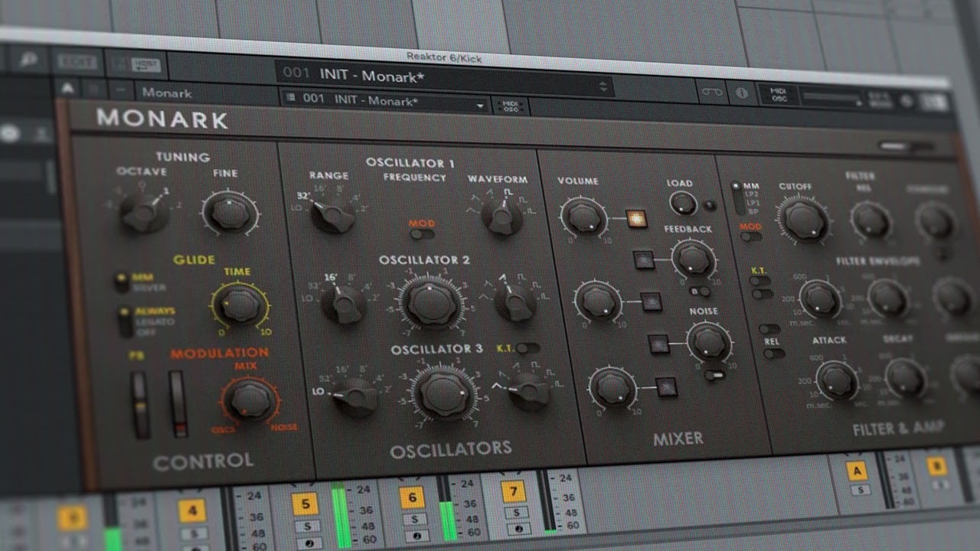
Task: Toggle the Filter MOD switch
Action: tap(752, 236)
